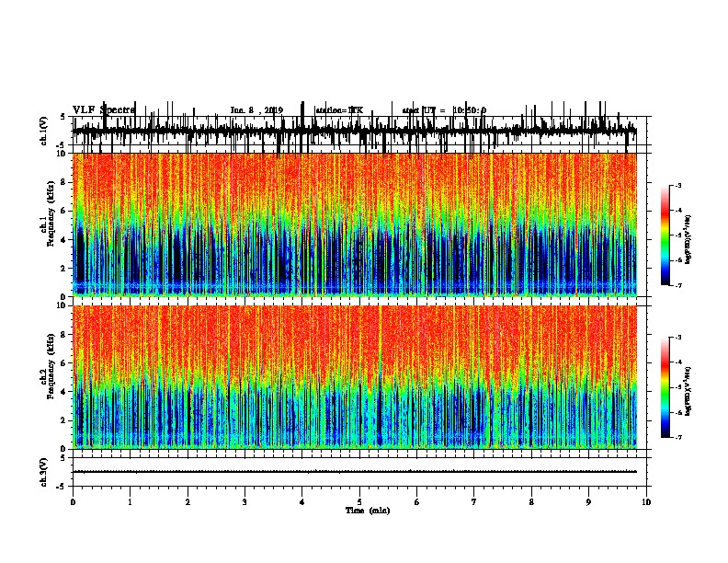
Task: Click the 8 minute tick label
Action: point(531,502)
